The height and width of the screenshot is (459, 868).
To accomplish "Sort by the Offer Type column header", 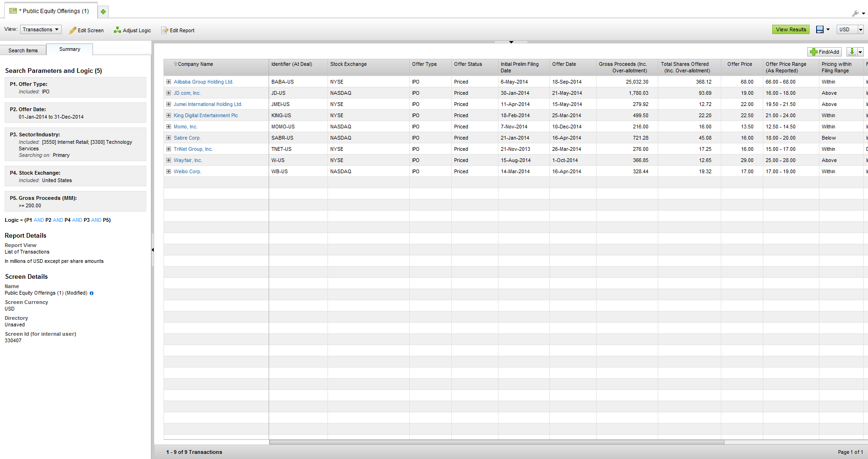I will click(x=430, y=67).
